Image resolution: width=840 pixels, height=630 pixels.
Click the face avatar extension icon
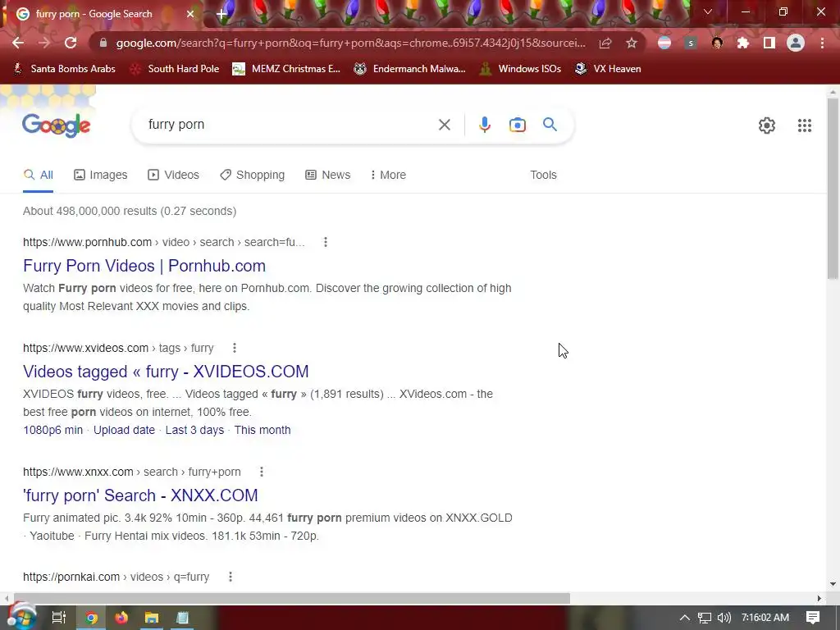tap(717, 43)
